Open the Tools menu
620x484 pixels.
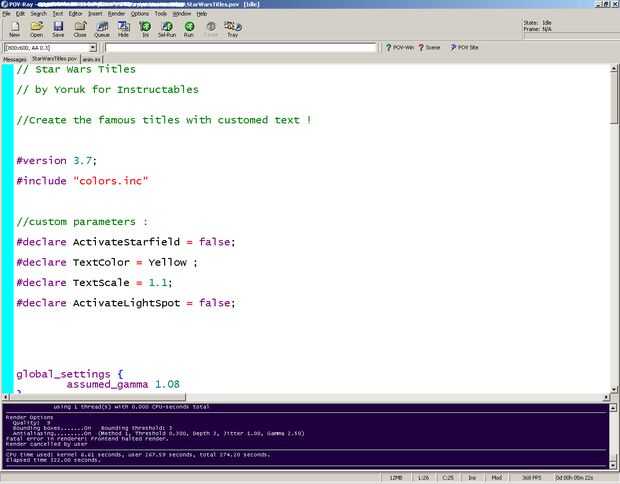[161, 13]
